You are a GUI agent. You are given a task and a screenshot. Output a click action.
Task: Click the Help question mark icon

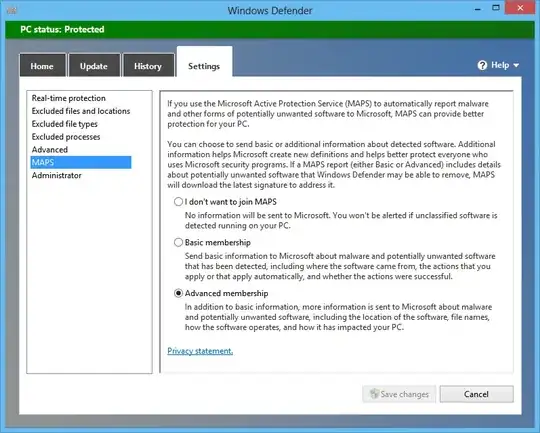tap(482, 65)
